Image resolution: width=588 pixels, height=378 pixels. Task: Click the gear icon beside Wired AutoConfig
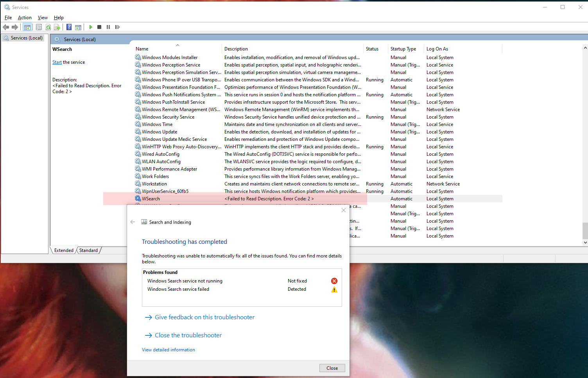(x=138, y=154)
